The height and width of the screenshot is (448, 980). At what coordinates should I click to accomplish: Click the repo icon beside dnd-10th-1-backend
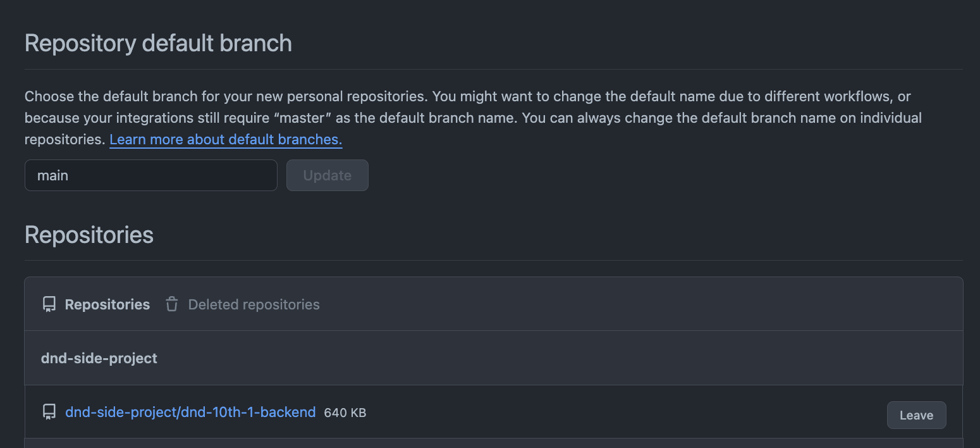pyautogui.click(x=49, y=413)
